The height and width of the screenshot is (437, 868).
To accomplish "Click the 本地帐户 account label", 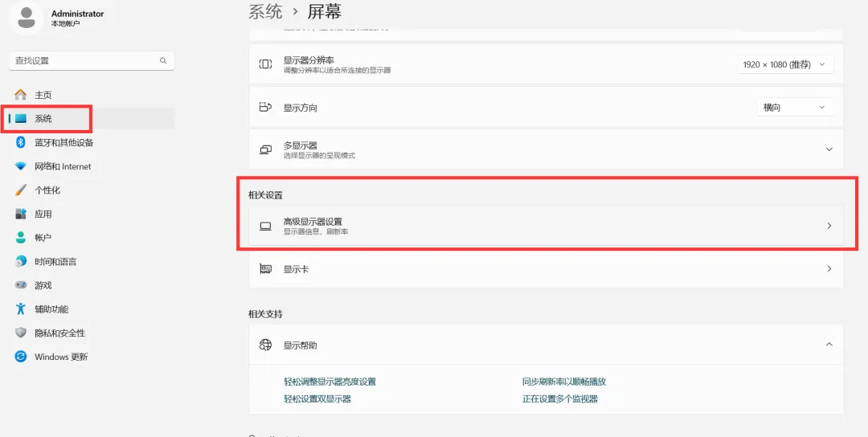I will (65, 24).
